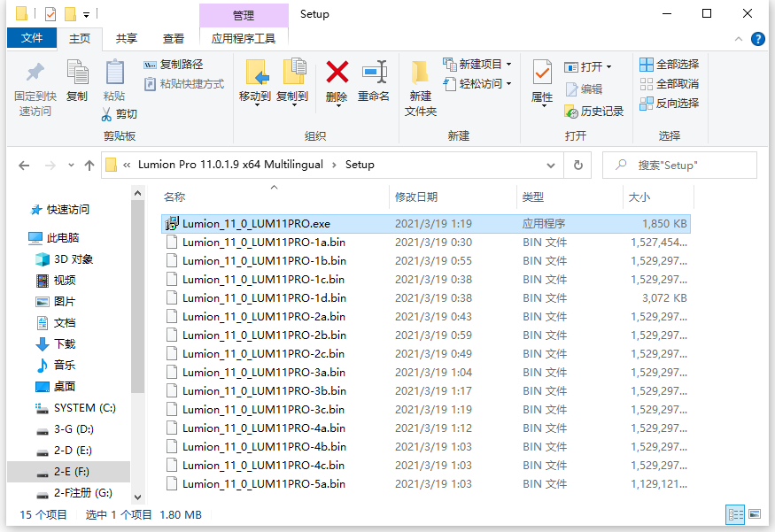The width and height of the screenshot is (775, 532).
Task: Open the Music folder in navigation pane
Action: pyautogui.click(x=56, y=365)
